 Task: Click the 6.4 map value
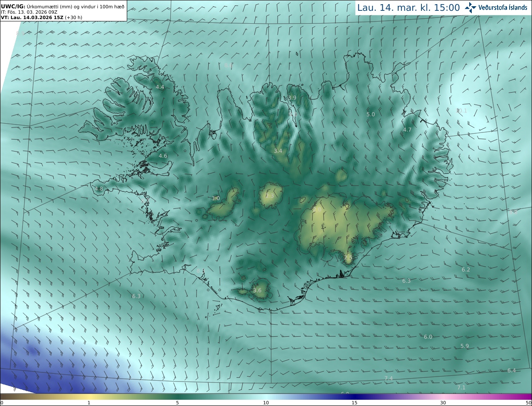(x=512, y=370)
